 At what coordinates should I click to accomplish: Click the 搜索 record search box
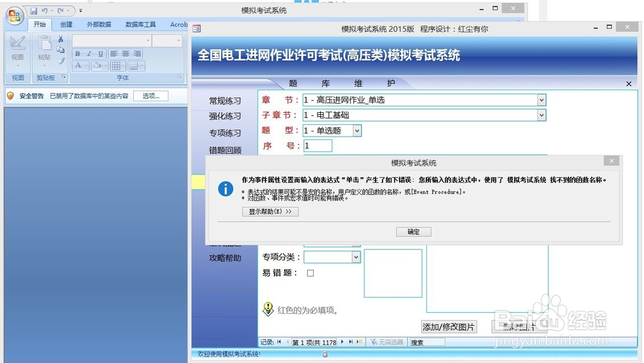(427, 342)
